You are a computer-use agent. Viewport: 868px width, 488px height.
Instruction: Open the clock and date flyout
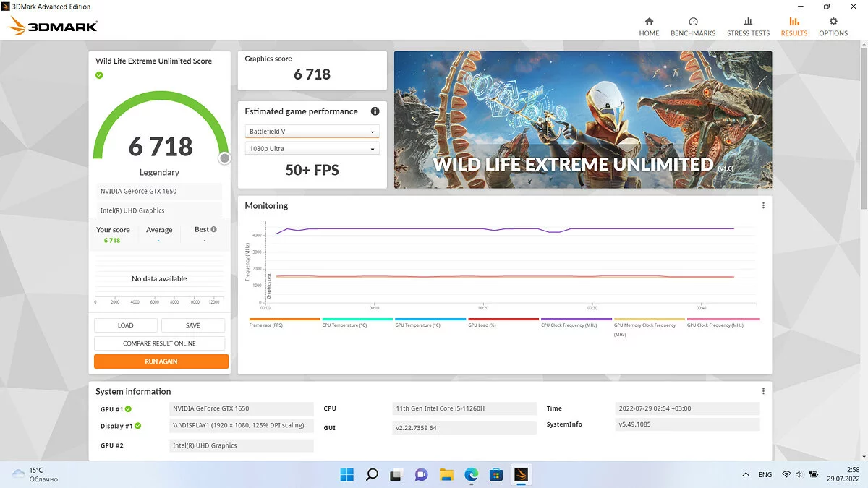point(844,474)
